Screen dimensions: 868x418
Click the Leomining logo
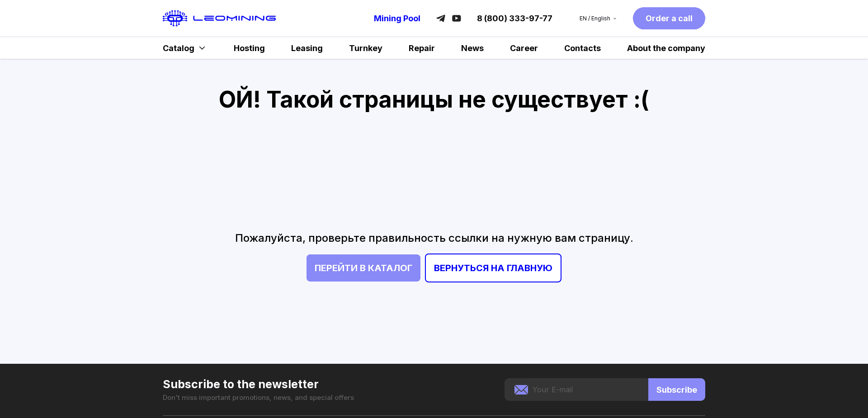coord(219,18)
